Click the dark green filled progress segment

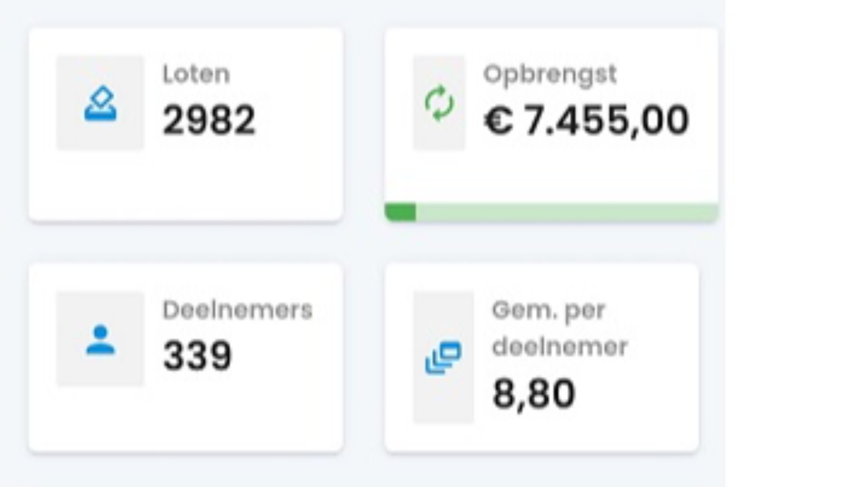[x=400, y=212]
